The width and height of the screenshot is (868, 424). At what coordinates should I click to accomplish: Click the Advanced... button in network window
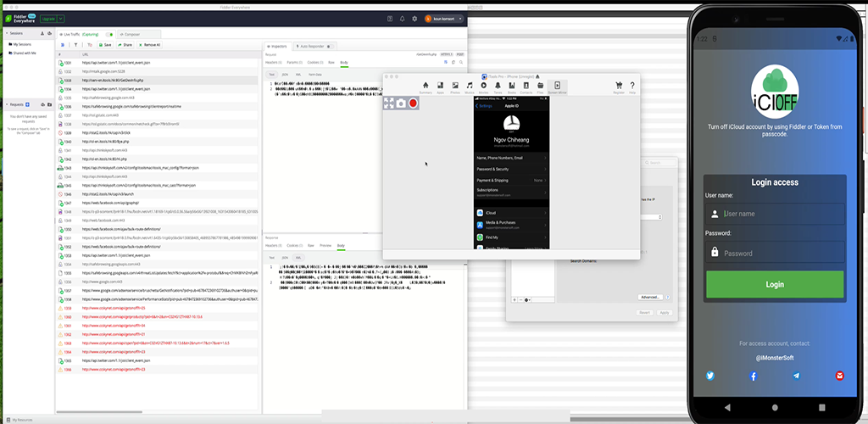coord(650,298)
